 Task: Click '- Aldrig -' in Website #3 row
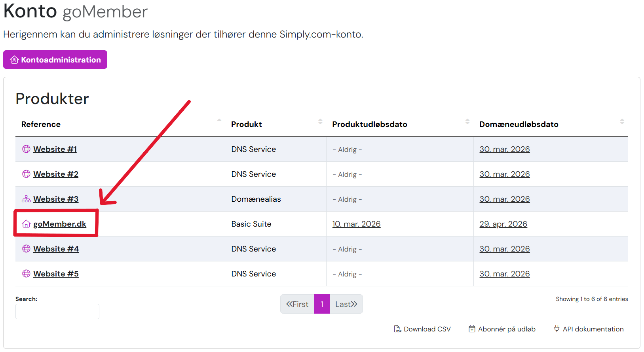click(x=347, y=199)
